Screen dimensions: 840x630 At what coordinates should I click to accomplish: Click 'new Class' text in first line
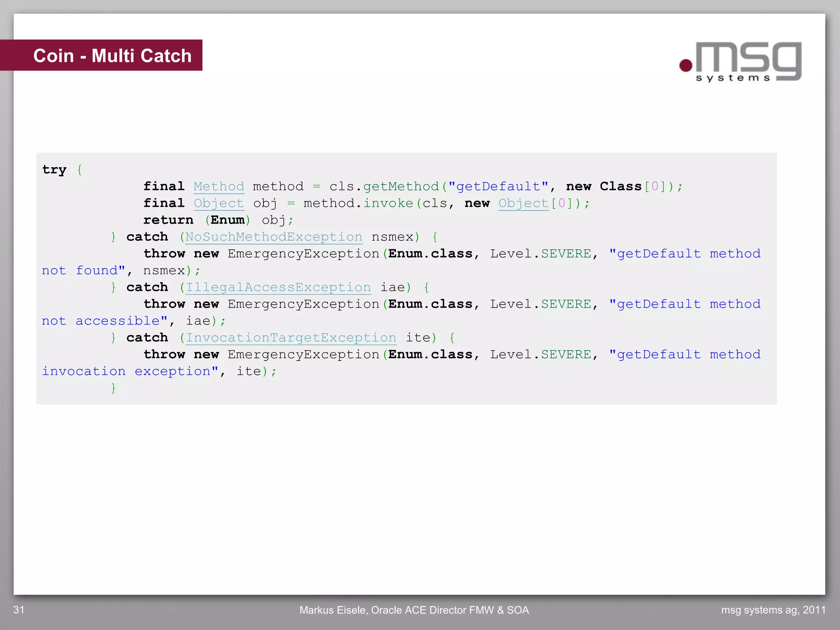[x=604, y=187]
